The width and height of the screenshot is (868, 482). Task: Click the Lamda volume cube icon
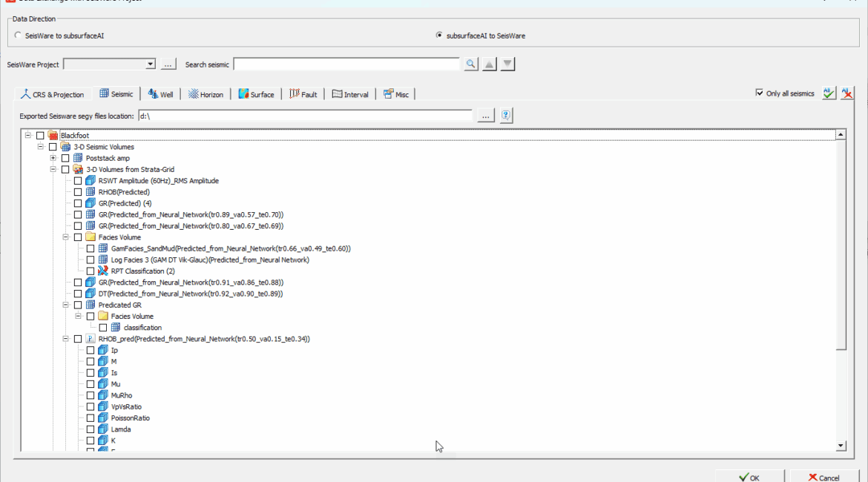tap(103, 429)
